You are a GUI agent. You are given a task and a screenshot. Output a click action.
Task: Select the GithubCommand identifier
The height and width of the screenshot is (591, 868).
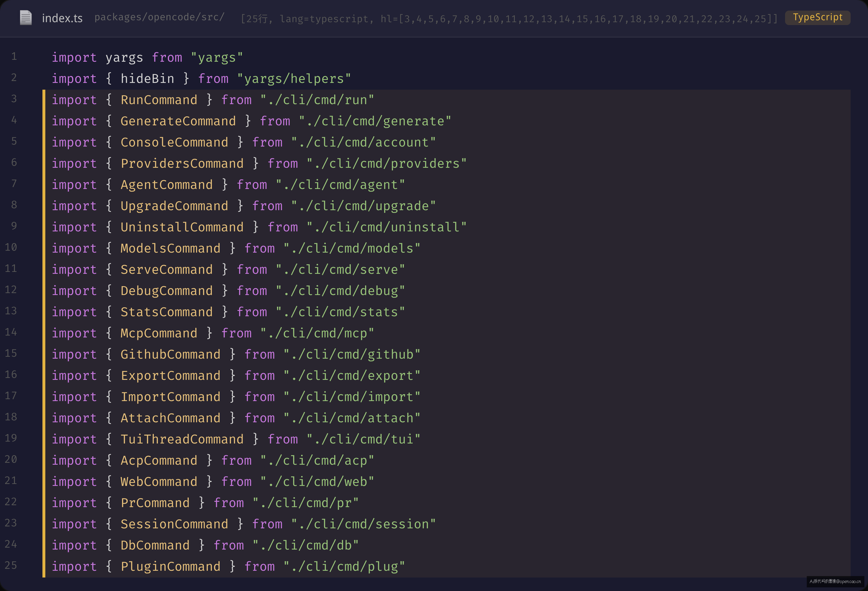pyautogui.click(x=170, y=355)
